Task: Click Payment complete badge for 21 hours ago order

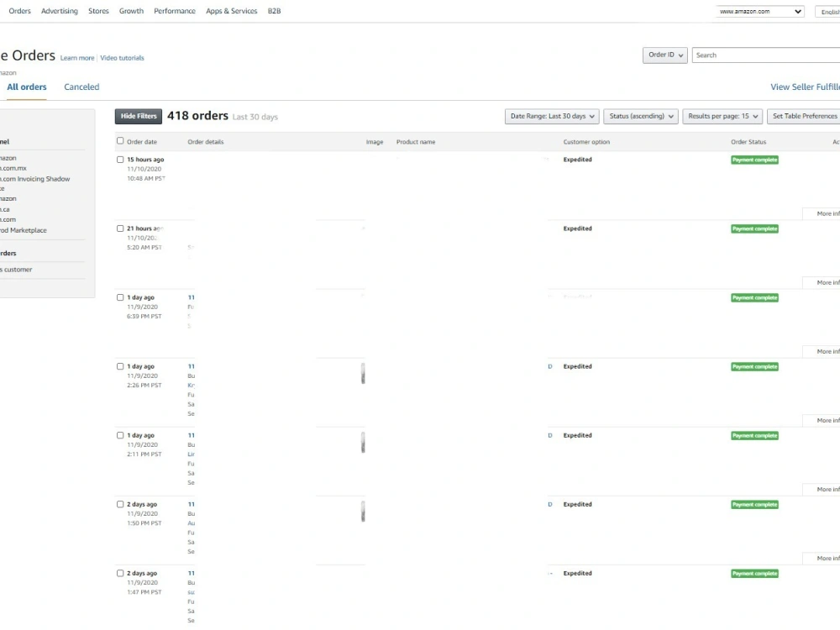Action: tap(755, 229)
